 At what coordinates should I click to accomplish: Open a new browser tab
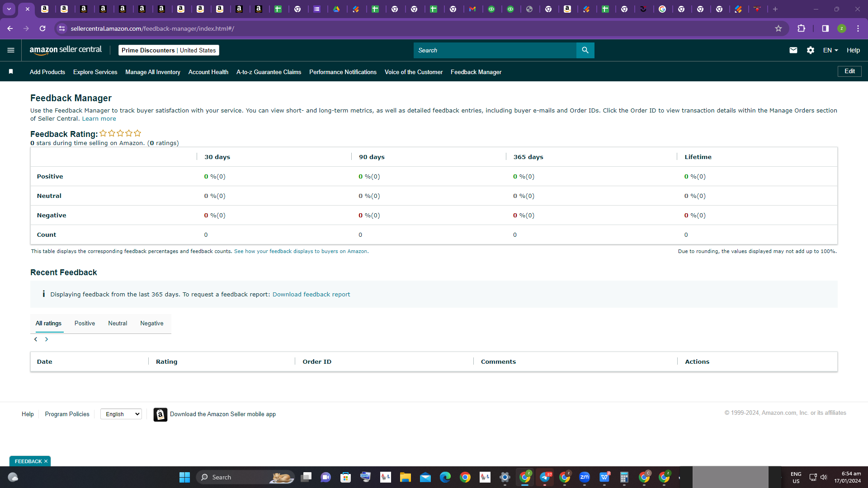775,9
